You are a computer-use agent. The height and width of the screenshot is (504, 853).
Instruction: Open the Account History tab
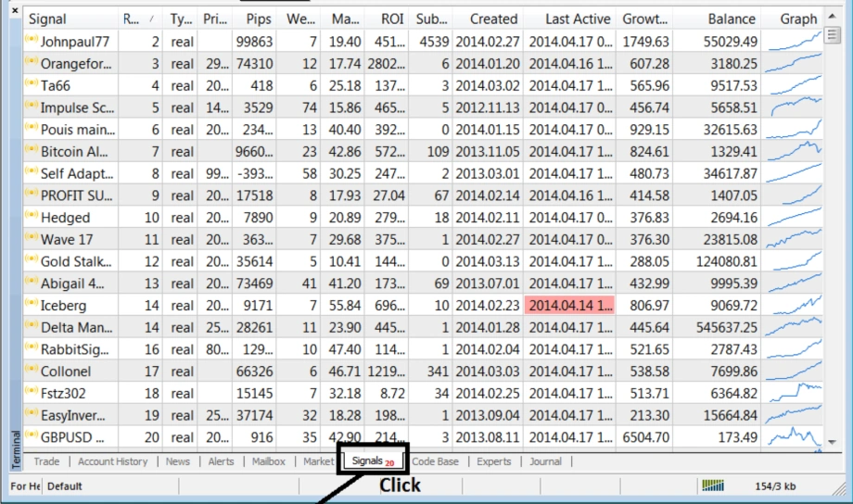112,461
